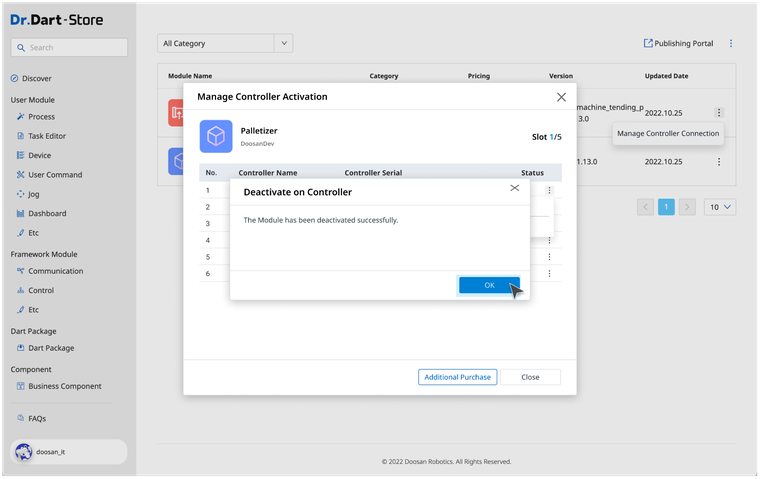Image resolution: width=760 pixels, height=479 pixels.
Task: Select the Jog category
Action: click(x=33, y=194)
